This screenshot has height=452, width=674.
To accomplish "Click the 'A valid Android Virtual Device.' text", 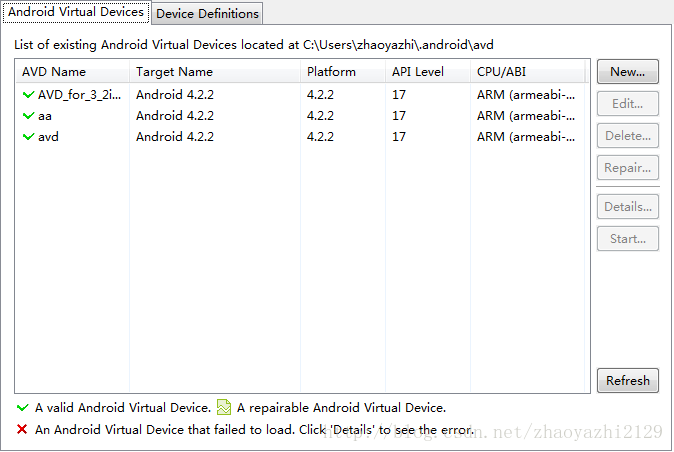I will tap(123, 407).
